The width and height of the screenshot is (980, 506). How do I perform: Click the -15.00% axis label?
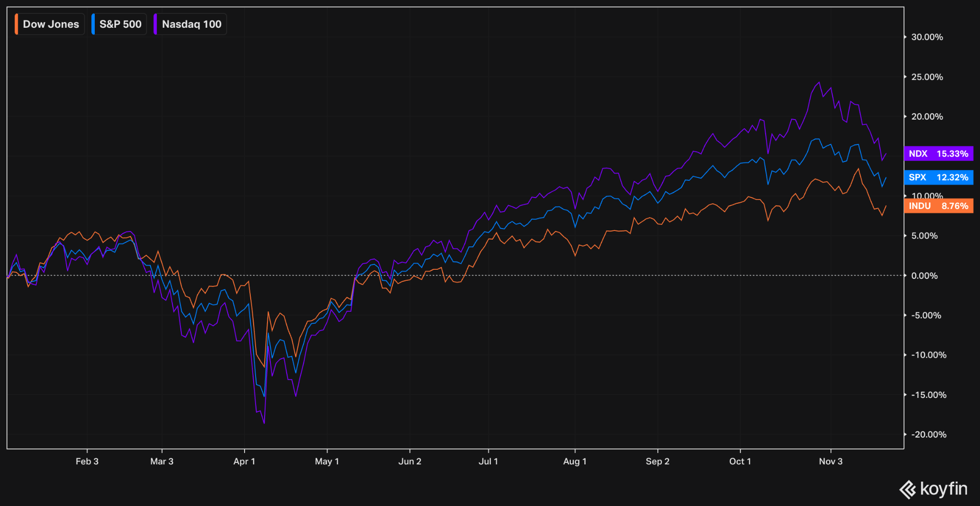click(928, 395)
